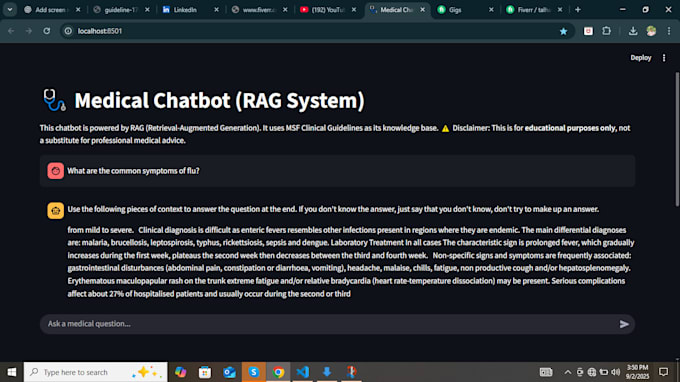
Task: Open the Windows Start menu
Action: 12,372
